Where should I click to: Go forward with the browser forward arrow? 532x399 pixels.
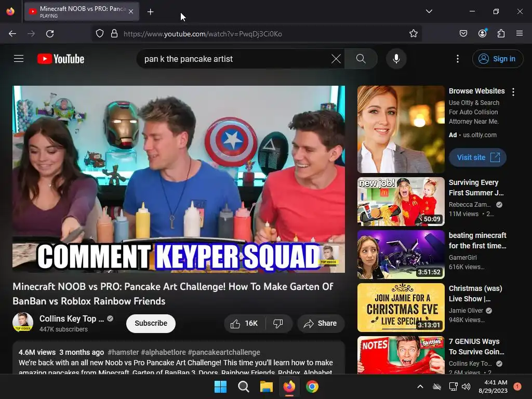coord(31,34)
